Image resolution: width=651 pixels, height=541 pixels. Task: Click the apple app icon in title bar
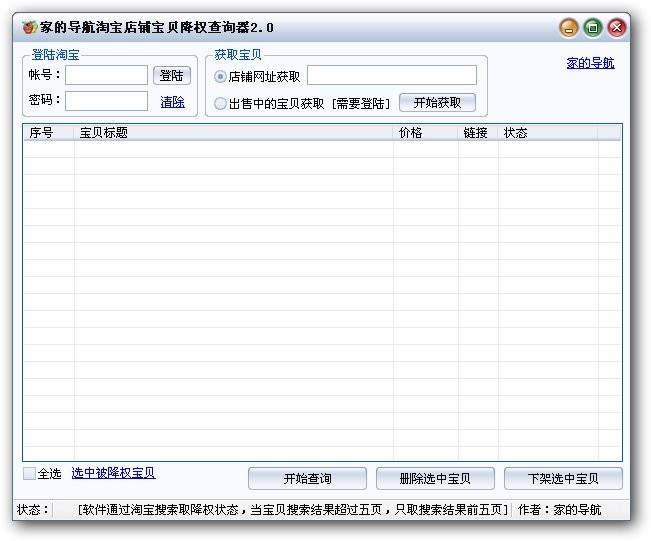[29, 27]
